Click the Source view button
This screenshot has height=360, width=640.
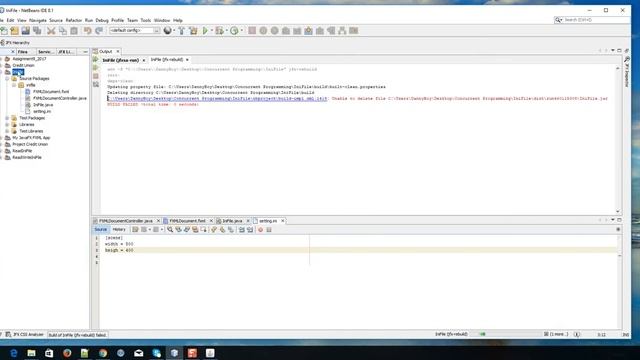100,230
